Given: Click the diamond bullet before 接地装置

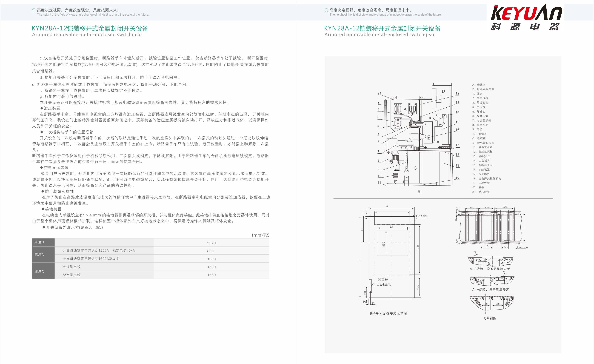Looking at the screenshot, I should (x=43, y=209).
